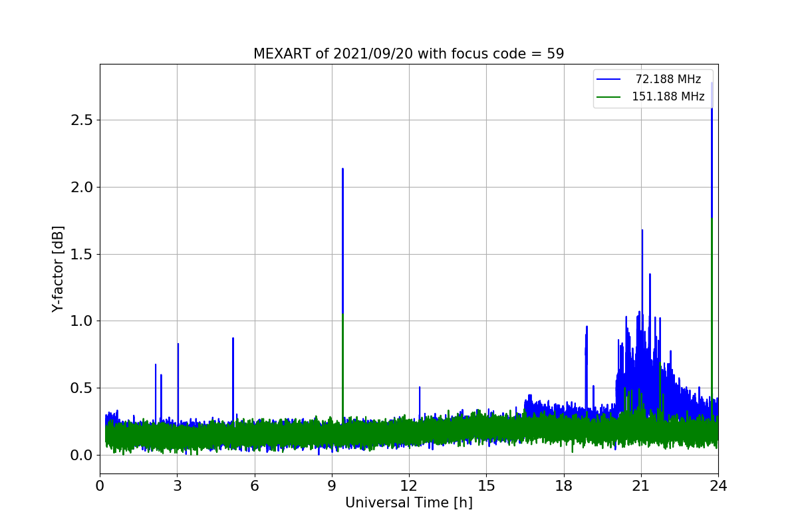The width and height of the screenshot is (798, 532).
Task: Click the blue spike near 5.2 hours
Action: point(233,379)
